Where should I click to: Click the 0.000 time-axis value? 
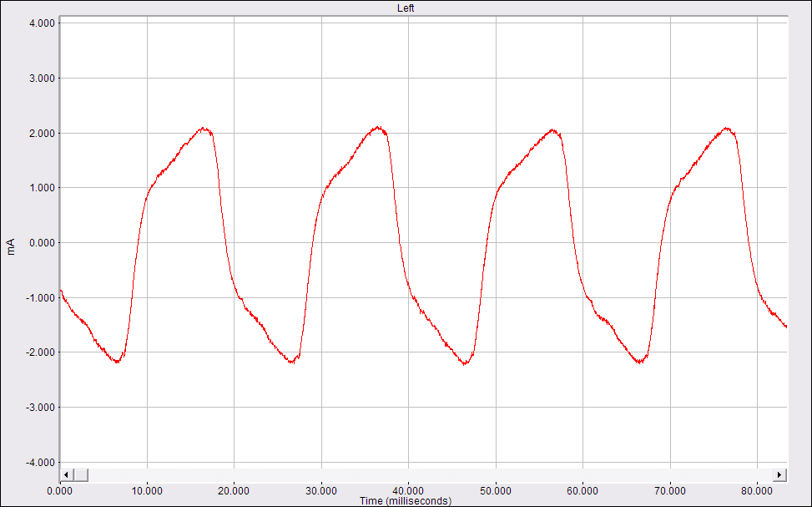coord(59,491)
